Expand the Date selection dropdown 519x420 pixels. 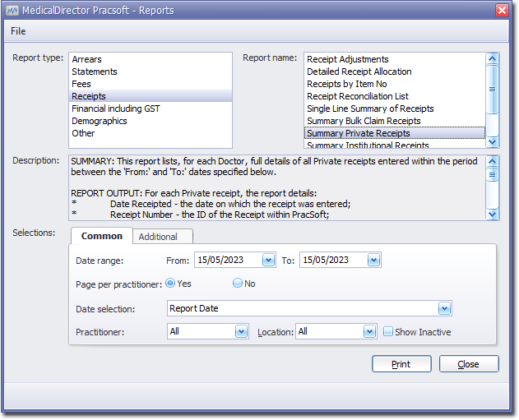(x=444, y=309)
